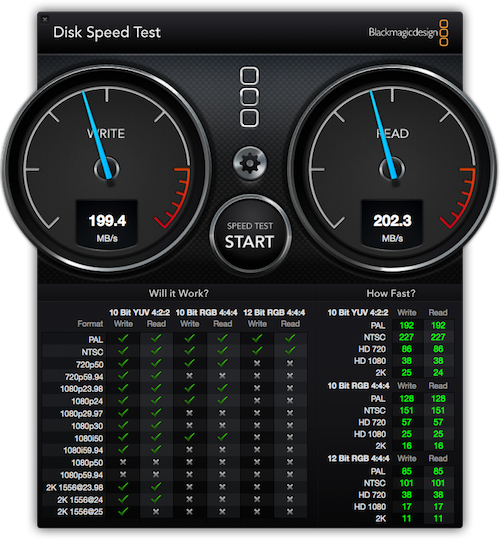
Task: Click the 1080i59.94 format row label
Action: [x=83, y=450]
